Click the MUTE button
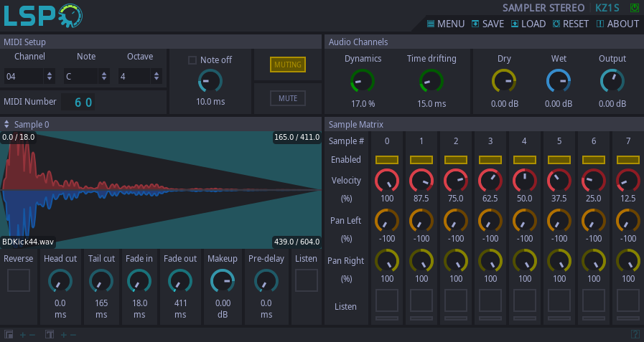Image resolution: width=644 pixels, height=342 pixels. coord(288,98)
